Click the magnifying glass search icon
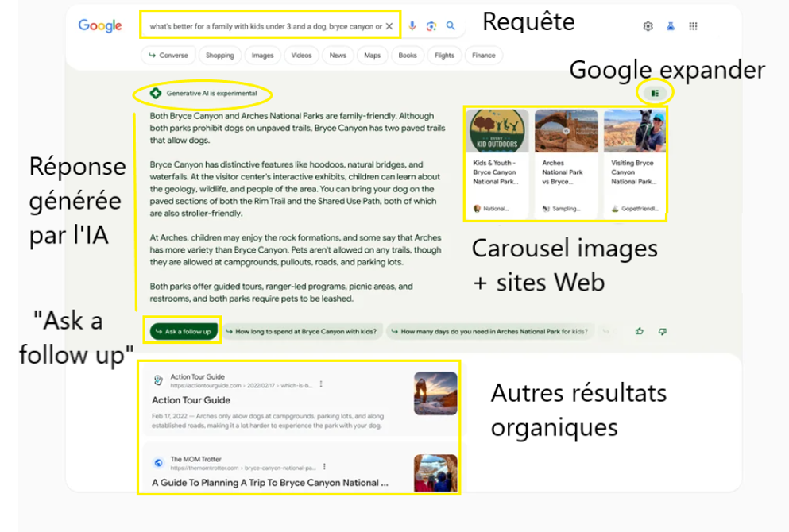Image resolution: width=789 pixels, height=532 pixels. pyautogui.click(x=451, y=25)
